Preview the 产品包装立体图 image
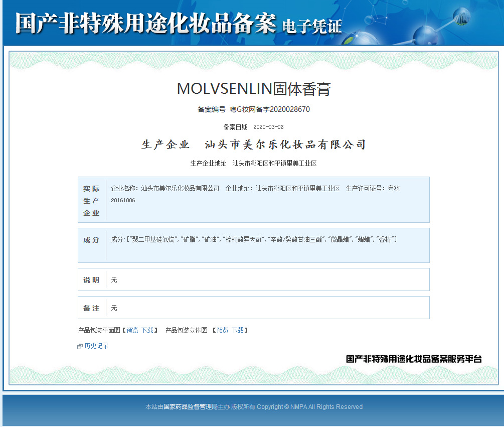 223,330
